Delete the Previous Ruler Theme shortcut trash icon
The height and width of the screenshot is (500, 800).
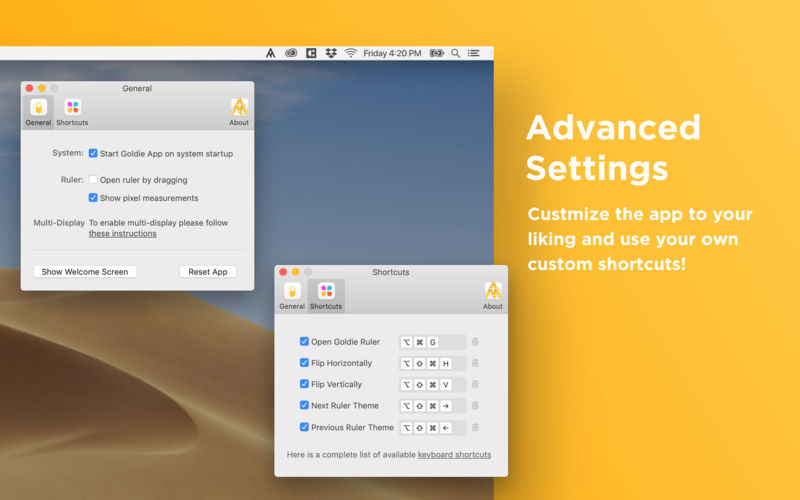click(x=475, y=428)
